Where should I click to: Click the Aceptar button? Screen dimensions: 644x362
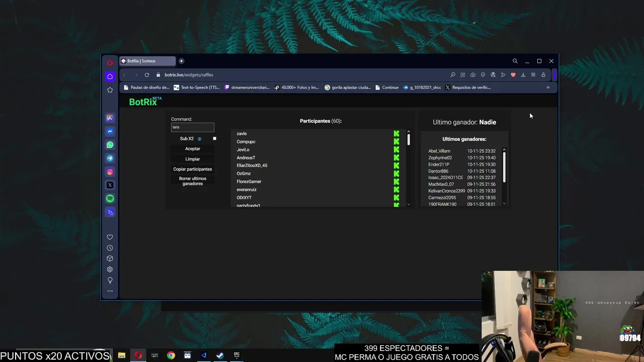click(193, 149)
